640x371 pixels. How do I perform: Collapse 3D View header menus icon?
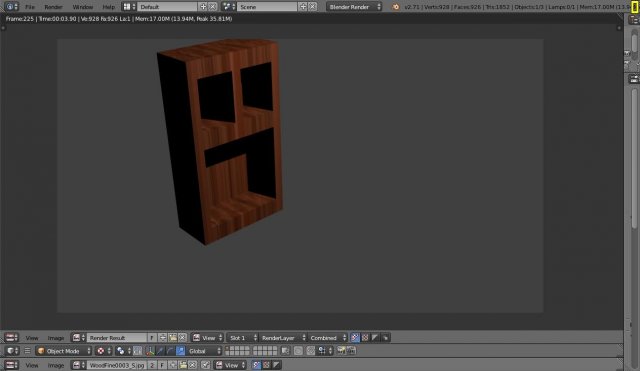[27, 351]
